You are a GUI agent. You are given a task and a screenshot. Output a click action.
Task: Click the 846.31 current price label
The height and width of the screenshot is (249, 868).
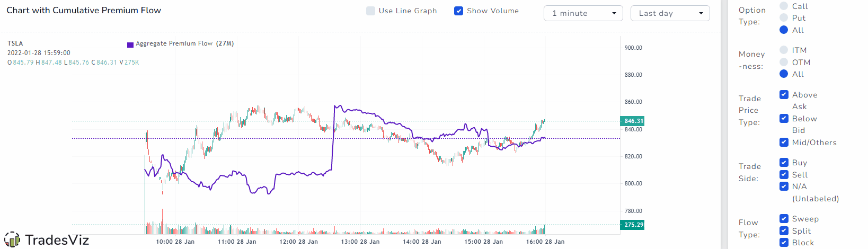(632, 121)
